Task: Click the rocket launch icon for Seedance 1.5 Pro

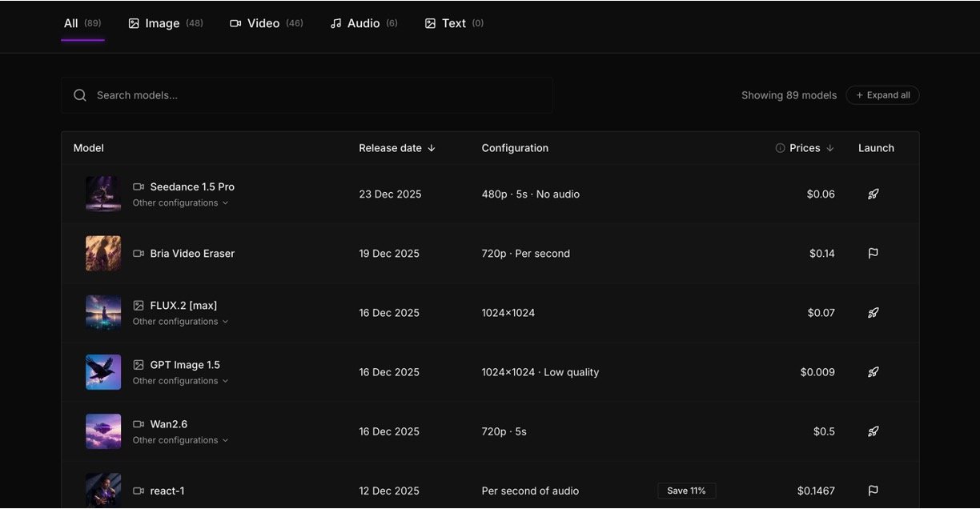Action: coord(873,194)
